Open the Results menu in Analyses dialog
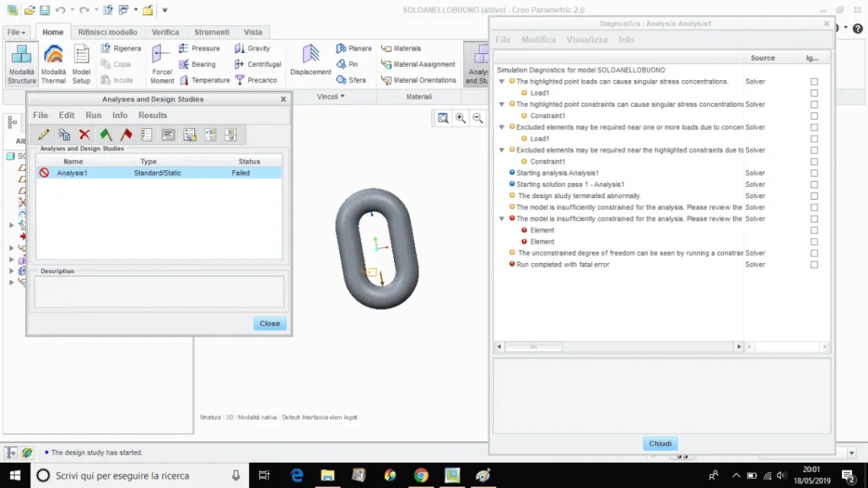Viewport: 868px width, 488px height. [152, 115]
